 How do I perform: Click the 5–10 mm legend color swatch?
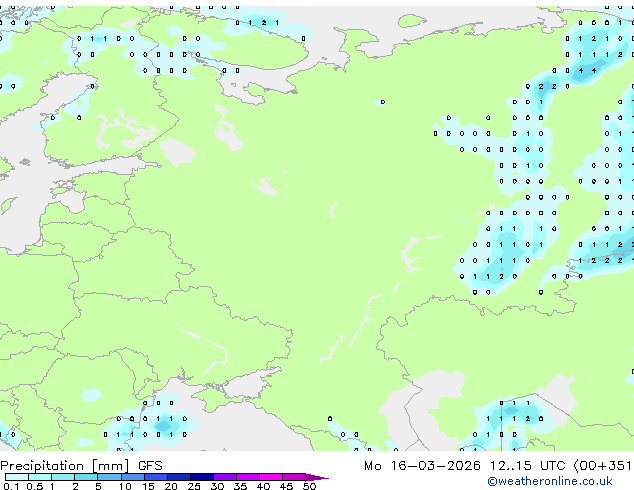110,477
